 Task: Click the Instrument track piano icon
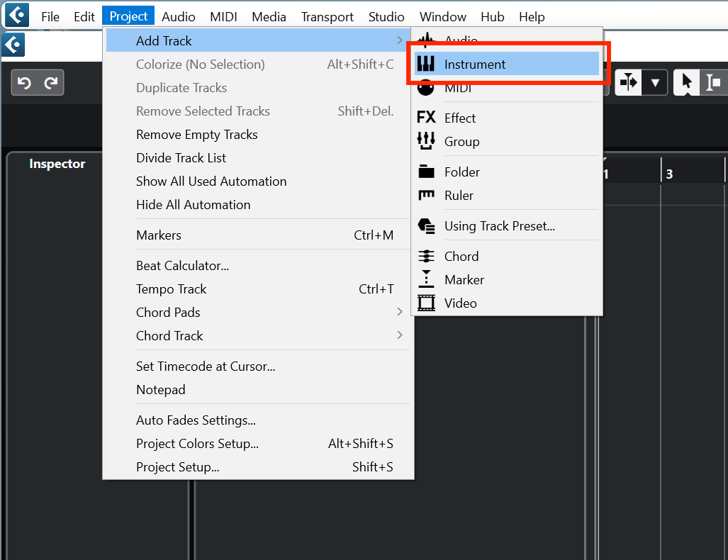425,65
